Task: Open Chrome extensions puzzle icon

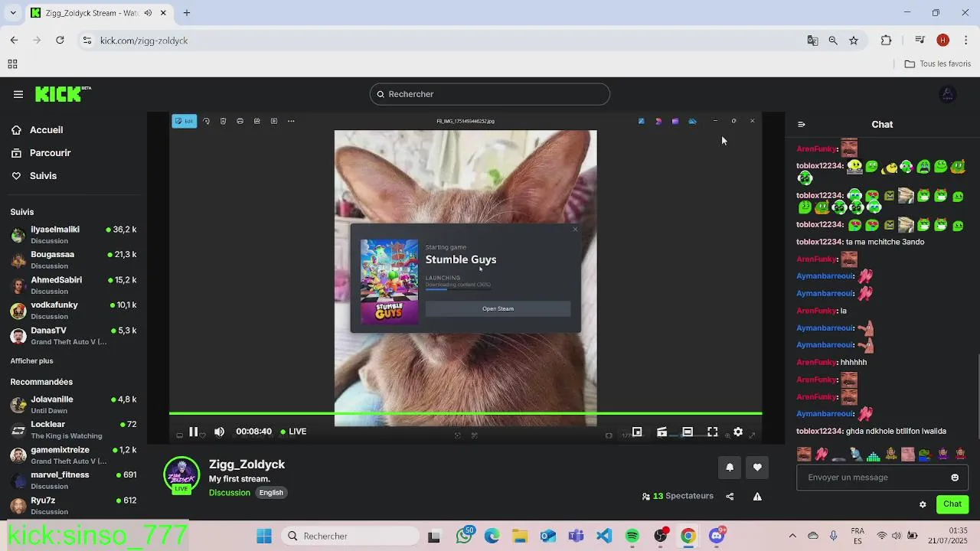Action: click(887, 41)
